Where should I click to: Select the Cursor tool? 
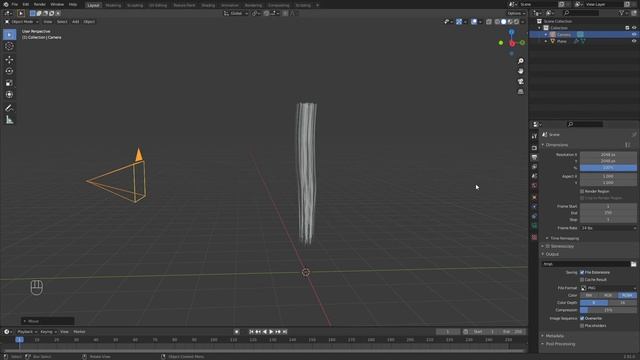[9, 46]
